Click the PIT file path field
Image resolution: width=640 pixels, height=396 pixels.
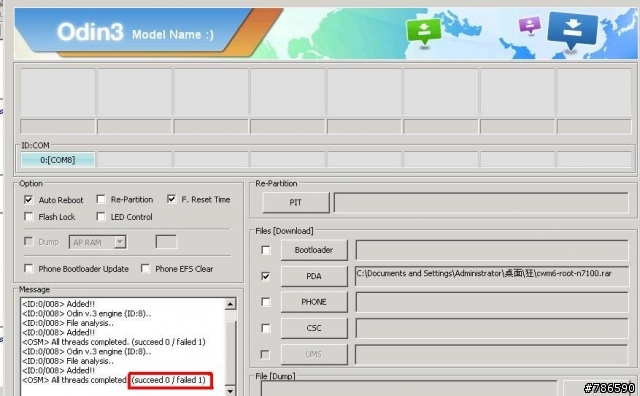(x=481, y=202)
